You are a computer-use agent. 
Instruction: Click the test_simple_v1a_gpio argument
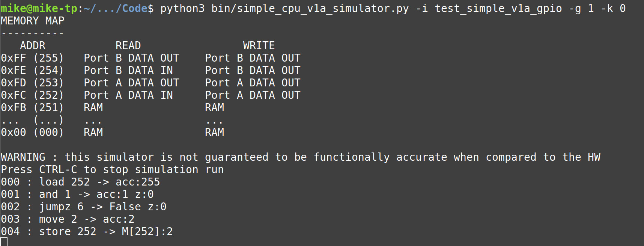click(498, 8)
